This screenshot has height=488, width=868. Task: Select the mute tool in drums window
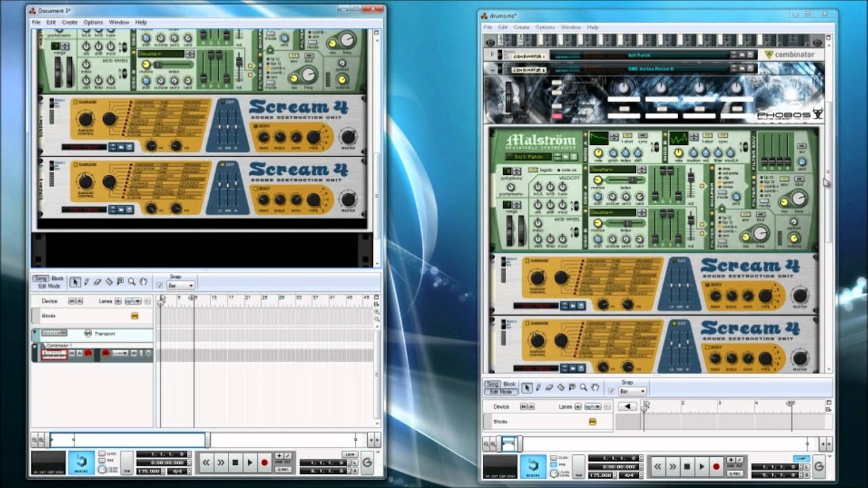572,388
